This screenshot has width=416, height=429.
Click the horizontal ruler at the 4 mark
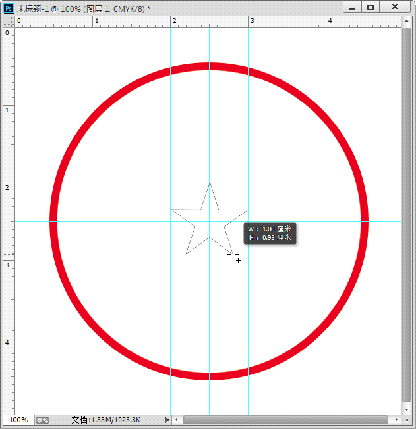tap(330, 21)
